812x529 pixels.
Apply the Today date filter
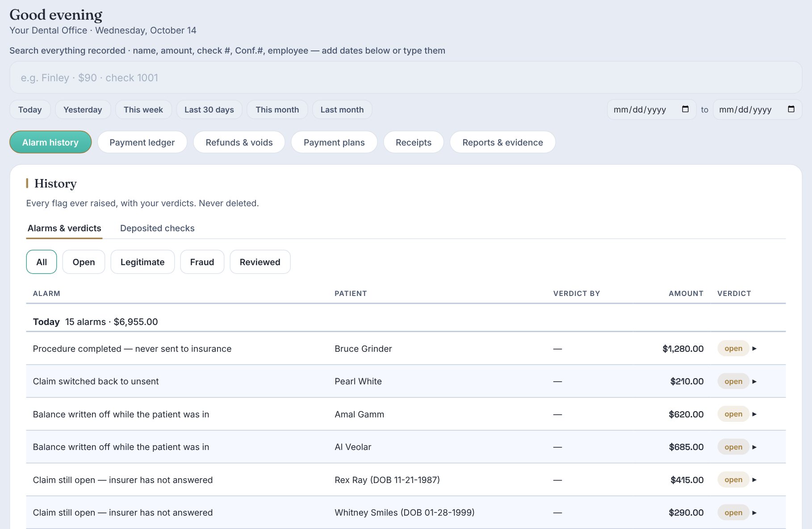[30, 109]
